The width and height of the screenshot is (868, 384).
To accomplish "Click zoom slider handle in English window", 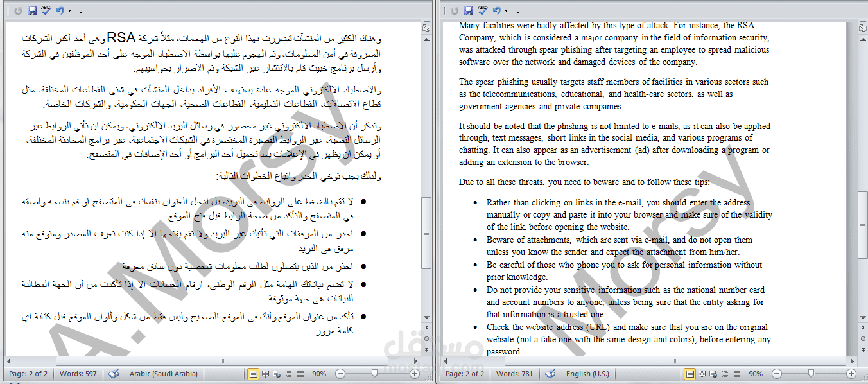I will point(812,374).
